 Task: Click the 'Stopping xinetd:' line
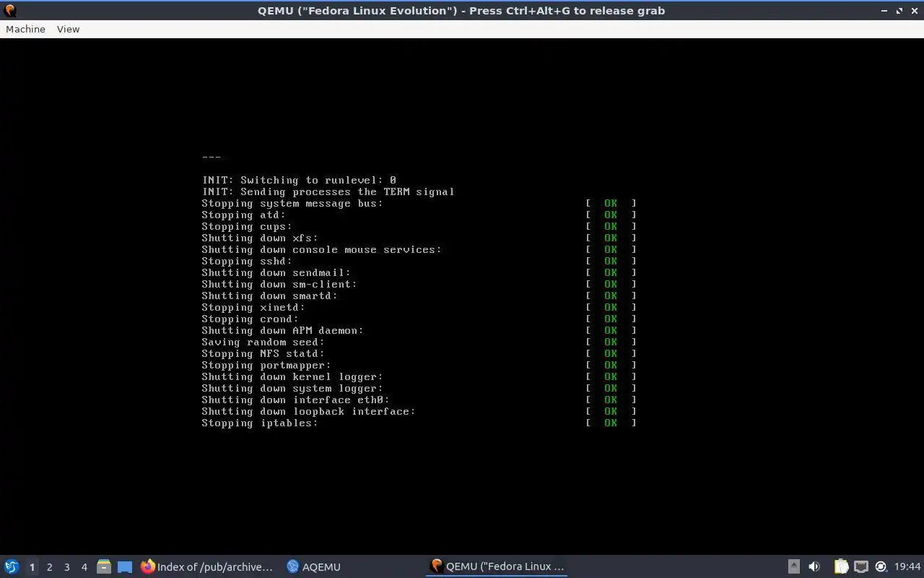click(253, 307)
